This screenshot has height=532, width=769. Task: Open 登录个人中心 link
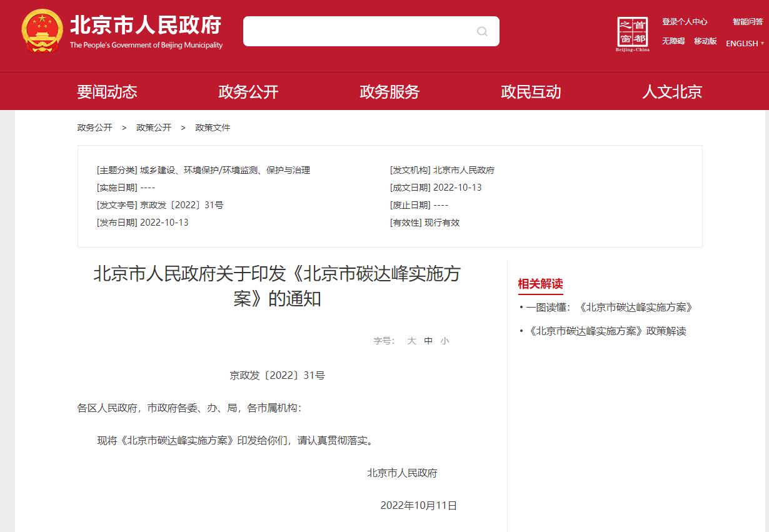[685, 22]
